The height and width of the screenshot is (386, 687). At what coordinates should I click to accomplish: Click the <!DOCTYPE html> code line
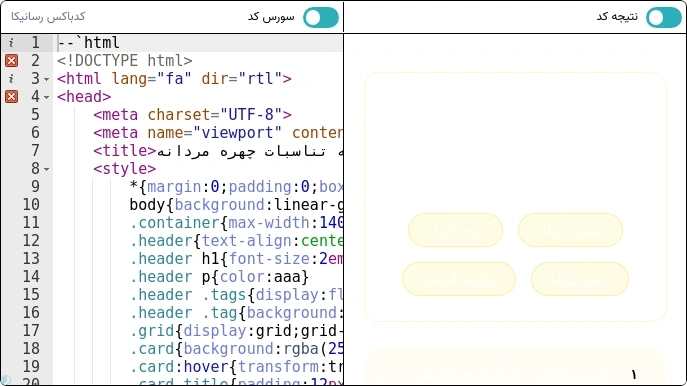tap(125, 60)
